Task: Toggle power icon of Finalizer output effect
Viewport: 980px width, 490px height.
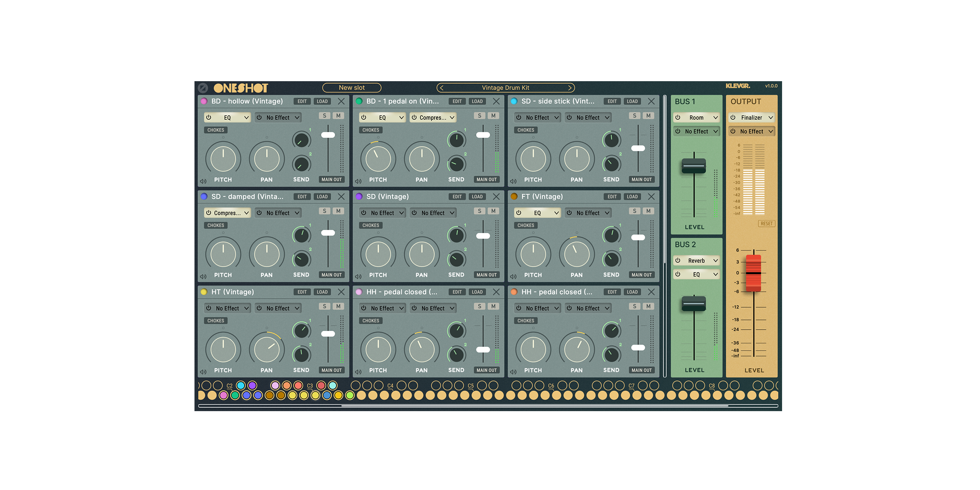Action: pyautogui.click(x=733, y=118)
